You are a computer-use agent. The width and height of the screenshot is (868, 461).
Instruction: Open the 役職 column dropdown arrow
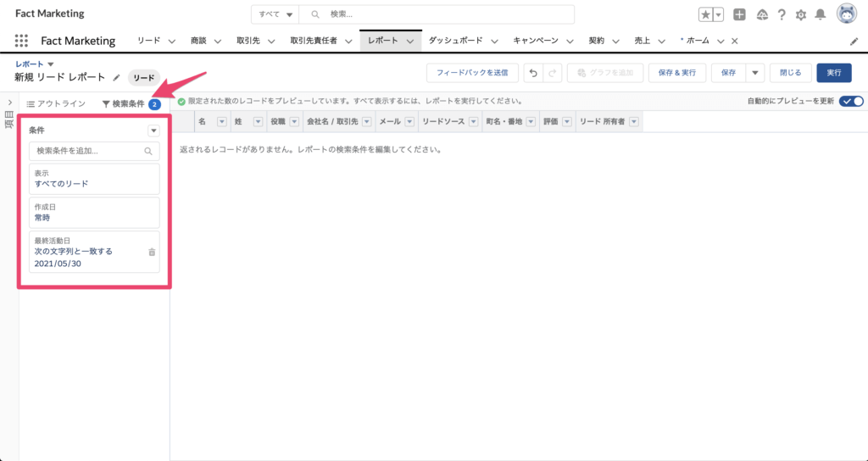click(294, 122)
